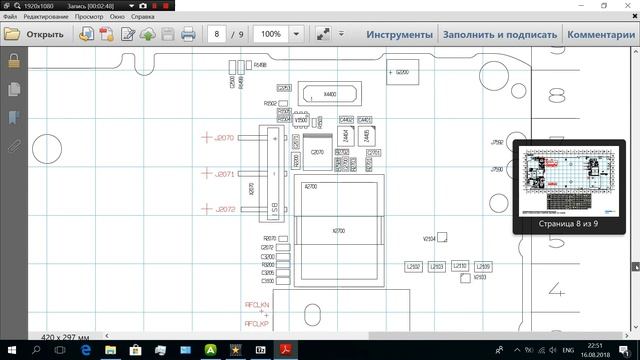The width and height of the screenshot is (640, 360).
Task: Open the Инструменты pane
Action: click(x=399, y=34)
